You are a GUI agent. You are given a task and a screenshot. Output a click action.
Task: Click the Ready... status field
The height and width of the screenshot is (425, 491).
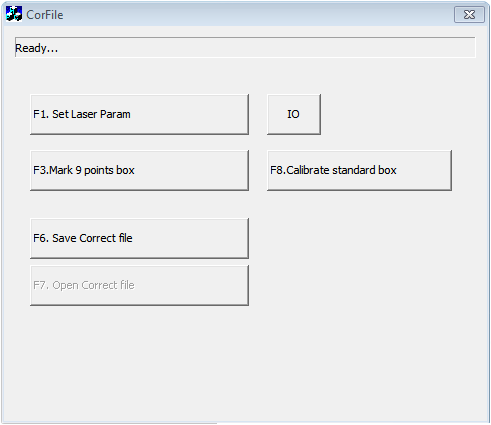point(245,47)
